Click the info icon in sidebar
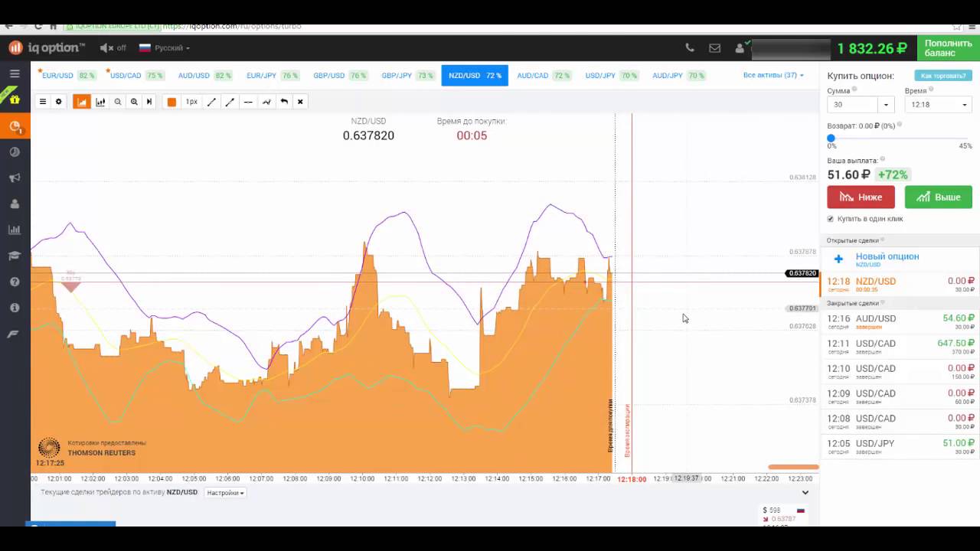Image resolution: width=980 pixels, height=551 pixels. tap(15, 308)
